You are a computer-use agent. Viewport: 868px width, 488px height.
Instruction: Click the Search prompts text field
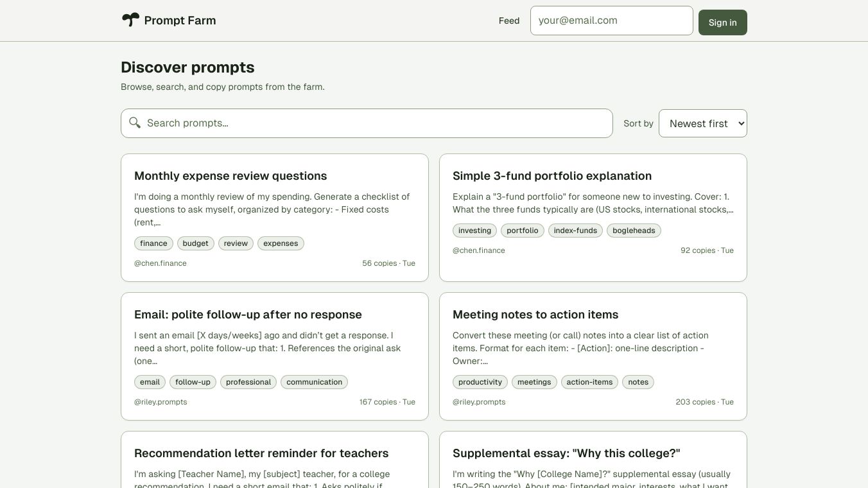pyautogui.click(x=372, y=123)
